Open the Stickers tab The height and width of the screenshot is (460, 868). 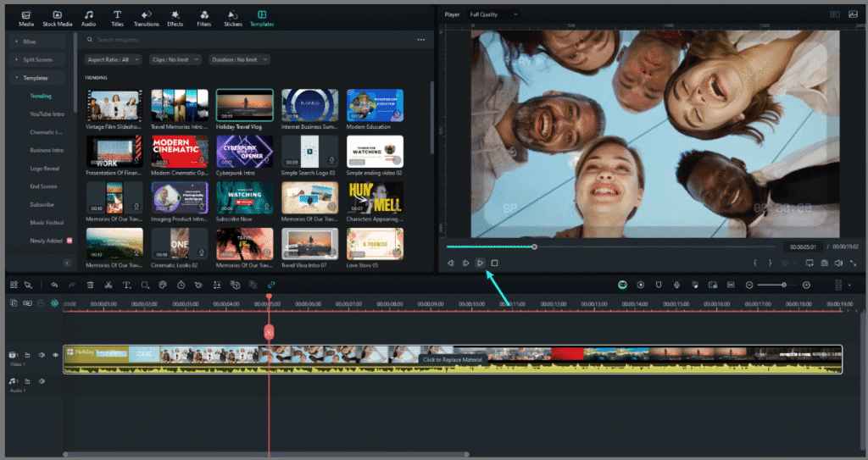[233, 19]
